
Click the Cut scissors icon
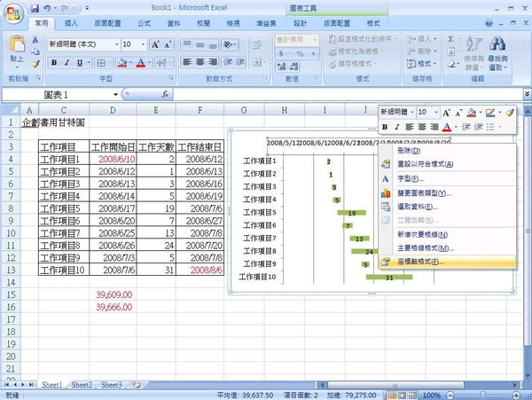[x=35, y=39]
